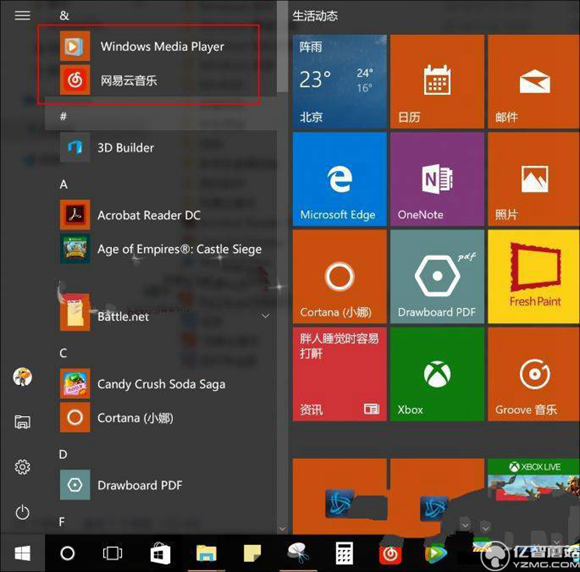Open 3D Builder app
Screen dimensions: 580x572
click(x=163, y=148)
